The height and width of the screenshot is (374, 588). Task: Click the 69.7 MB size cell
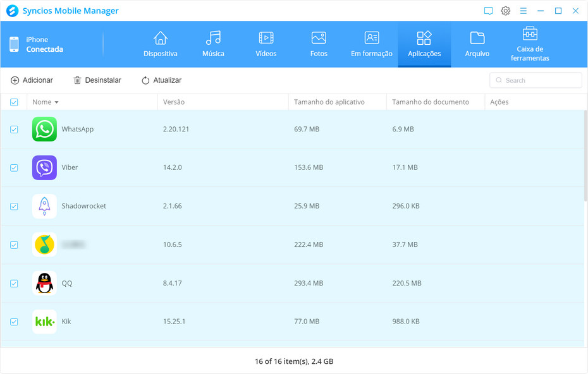307,130
